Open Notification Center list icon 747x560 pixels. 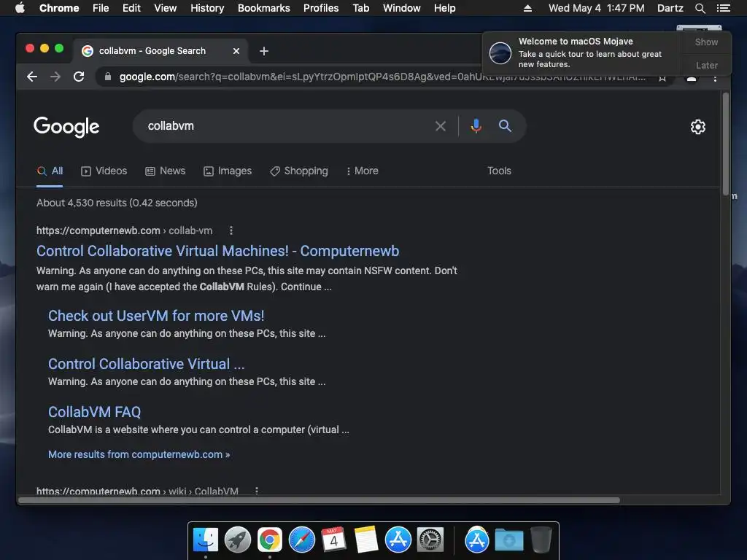point(723,8)
